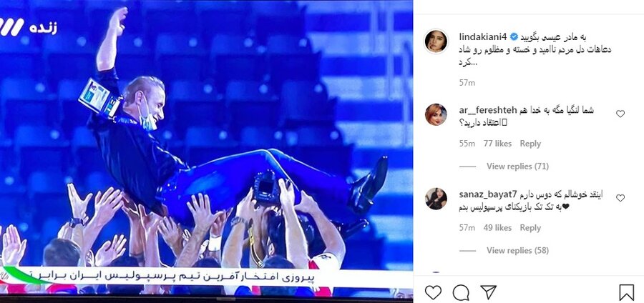The width and height of the screenshot is (644, 303).
Task: Reply to sanaz_bayat7's comment
Action: (530, 227)
